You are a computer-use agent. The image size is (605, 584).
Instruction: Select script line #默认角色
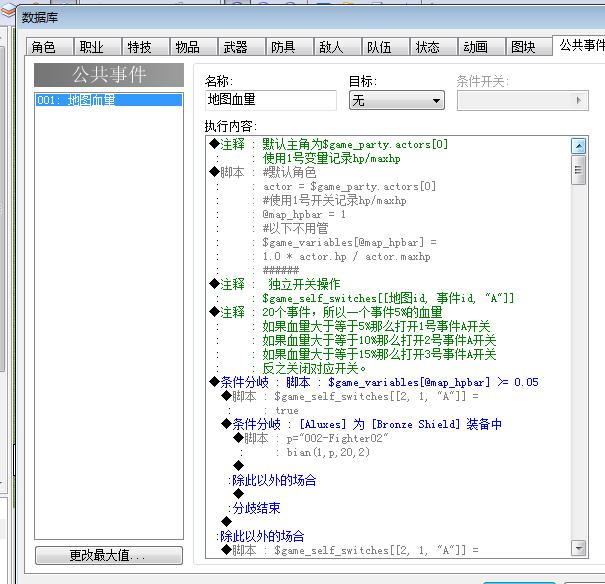[x=289, y=172]
